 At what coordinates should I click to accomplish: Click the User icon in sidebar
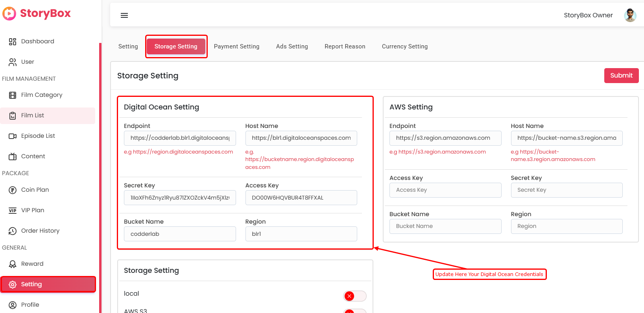pyautogui.click(x=13, y=62)
